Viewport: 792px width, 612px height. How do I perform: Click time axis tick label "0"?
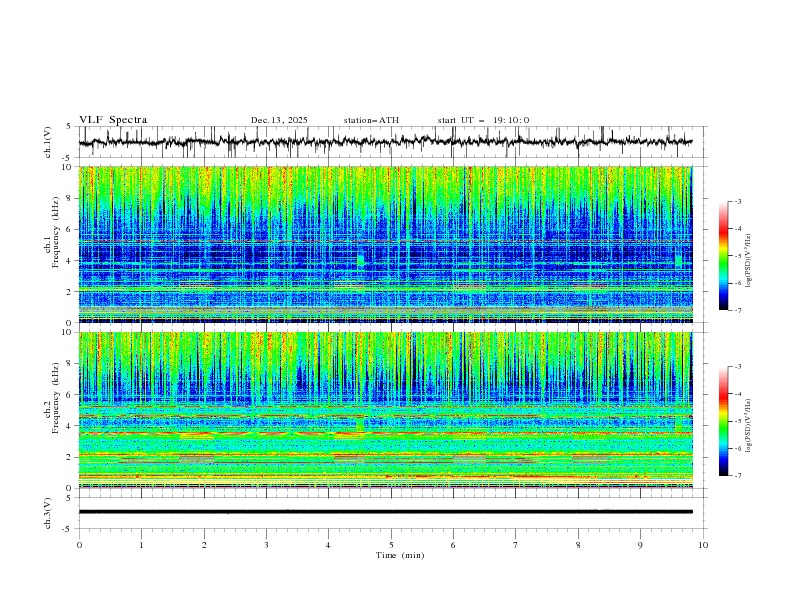pyautogui.click(x=79, y=545)
